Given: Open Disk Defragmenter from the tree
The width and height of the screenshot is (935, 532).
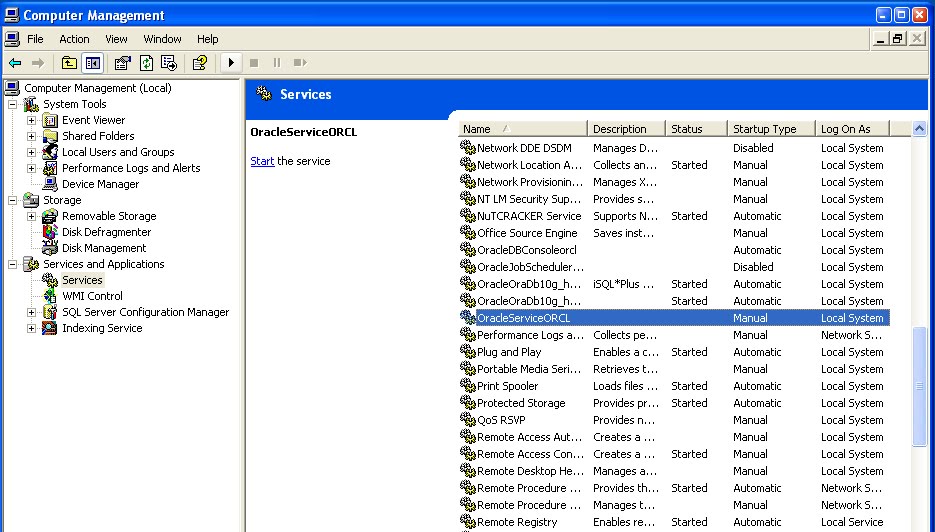Looking at the screenshot, I should pos(107,232).
